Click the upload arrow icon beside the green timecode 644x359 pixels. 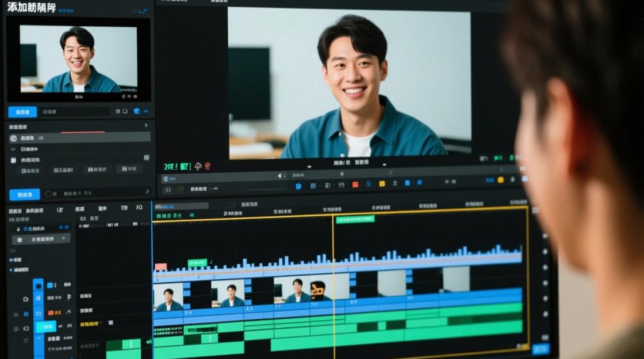198,167
